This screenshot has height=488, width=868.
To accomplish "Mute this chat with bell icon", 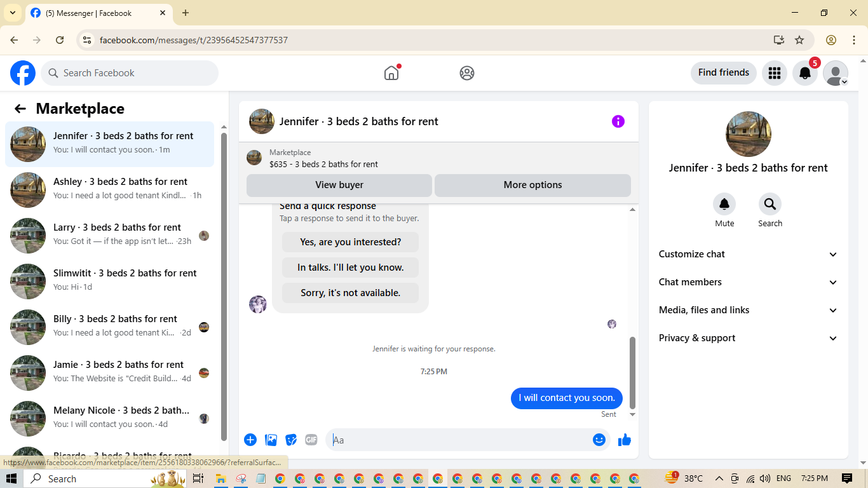I will coord(724,204).
